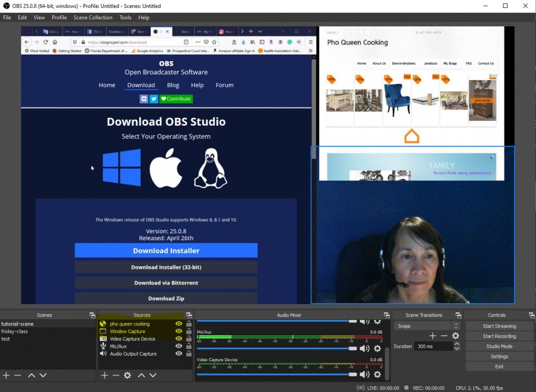536x392 pixels.
Task: Move source down in the Sources panel
Action: [153, 375]
